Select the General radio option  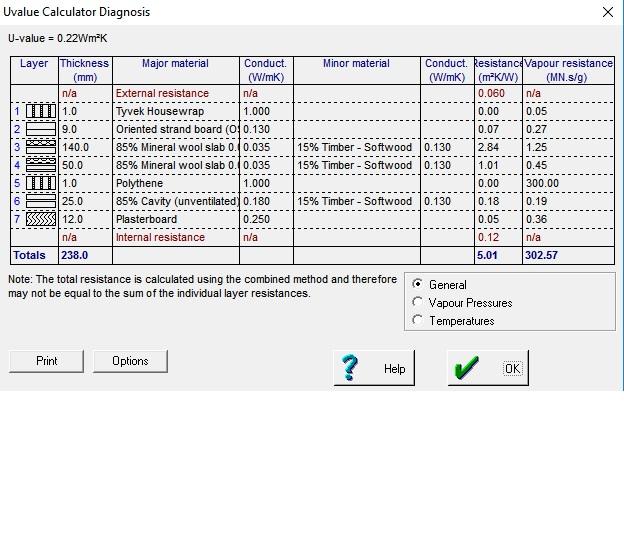(x=417, y=284)
